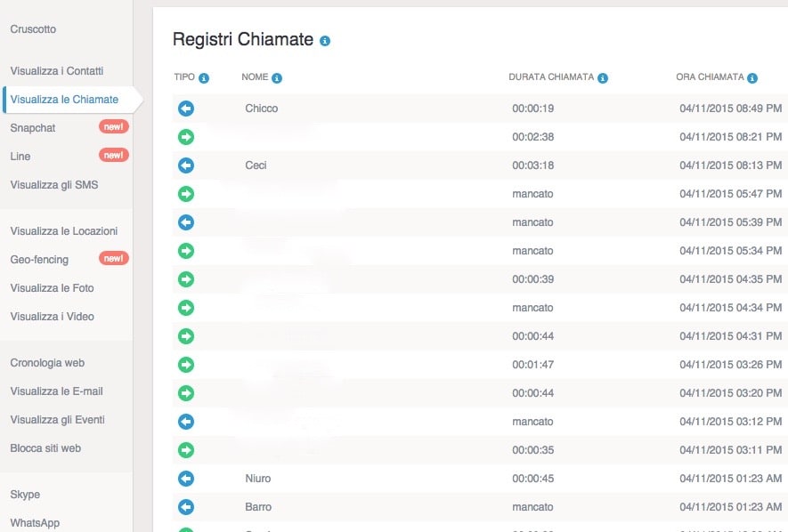The width and height of the screenshot is (788, 532).
Task: Open Cronologia web
Action: click(x=47, y=363)
